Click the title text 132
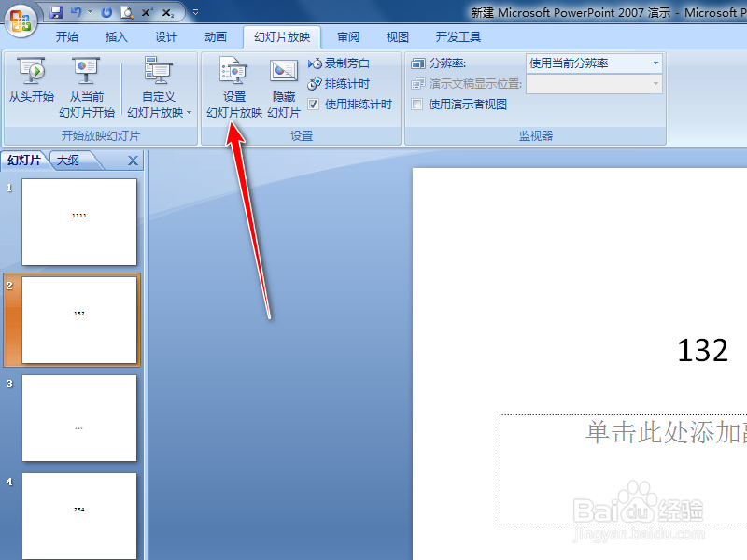 703,351
